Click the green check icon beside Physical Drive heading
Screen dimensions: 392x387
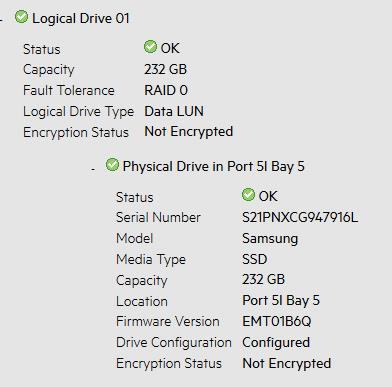(112, 165)
